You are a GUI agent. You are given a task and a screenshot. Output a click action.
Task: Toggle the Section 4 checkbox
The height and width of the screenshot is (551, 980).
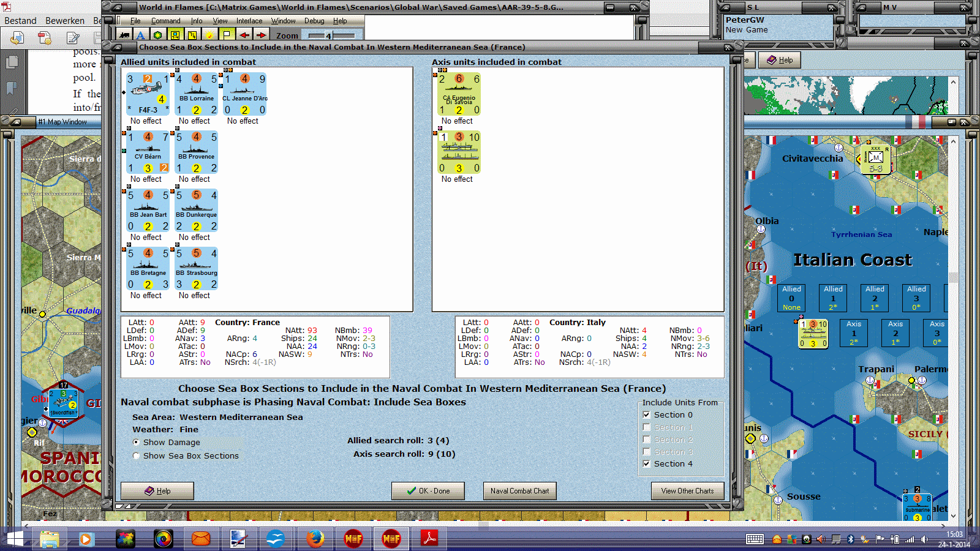(646, 463)
